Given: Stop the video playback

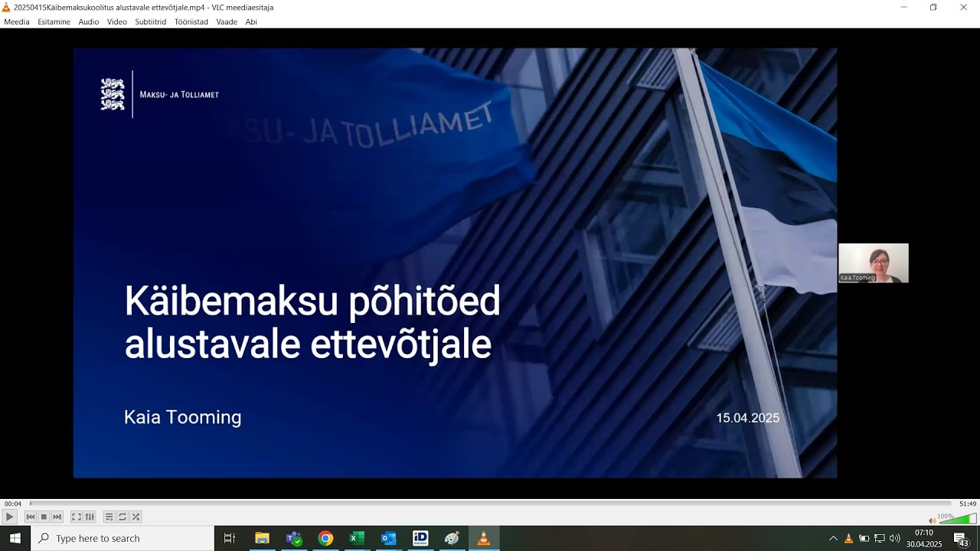Looking at the screenshot, I should (44, 517).
